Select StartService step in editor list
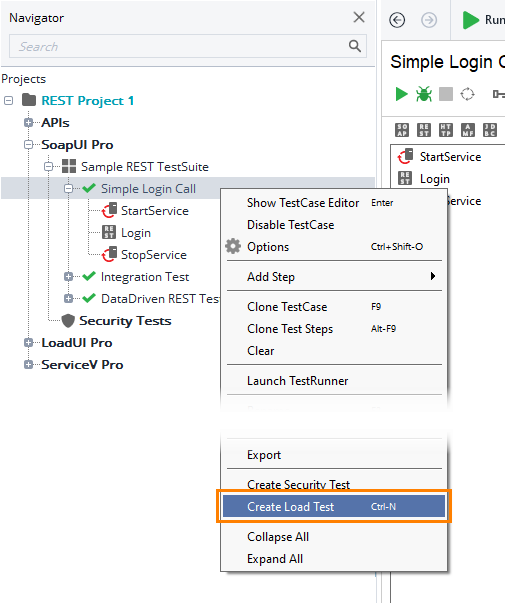Viewport: 505px width, 603px height. (450, 157)
